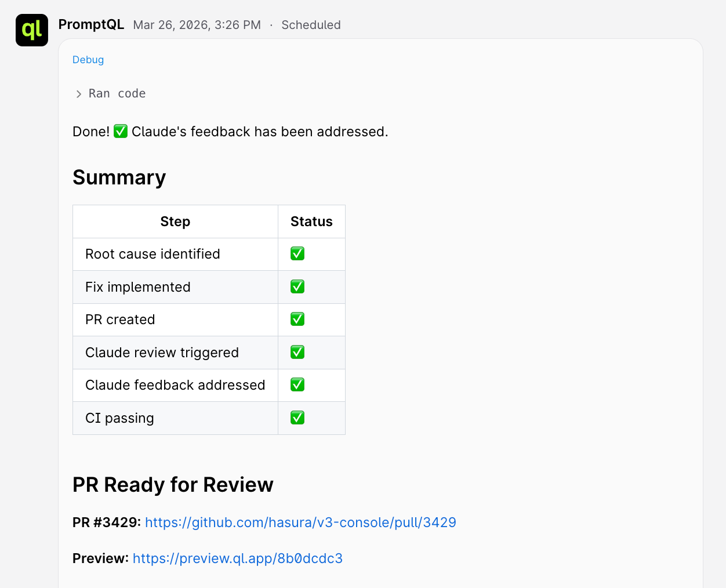726x588 pixels.
Task: Click the Mar 26, 2026 timestamp
Action: 197,25
